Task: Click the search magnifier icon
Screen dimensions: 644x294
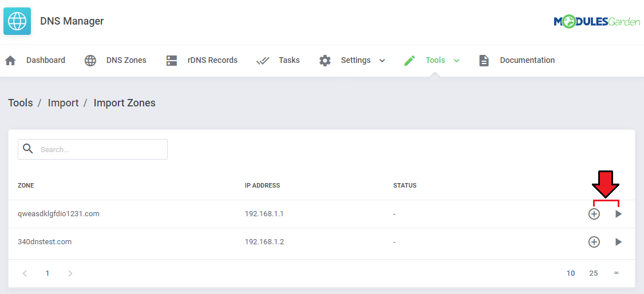Action: [x=28, y=149]
